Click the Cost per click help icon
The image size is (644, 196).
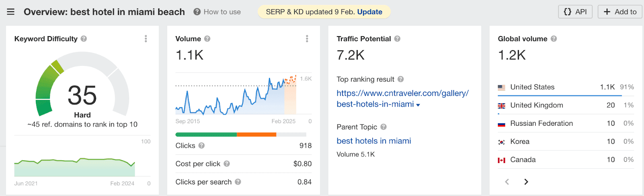(227, 164)
